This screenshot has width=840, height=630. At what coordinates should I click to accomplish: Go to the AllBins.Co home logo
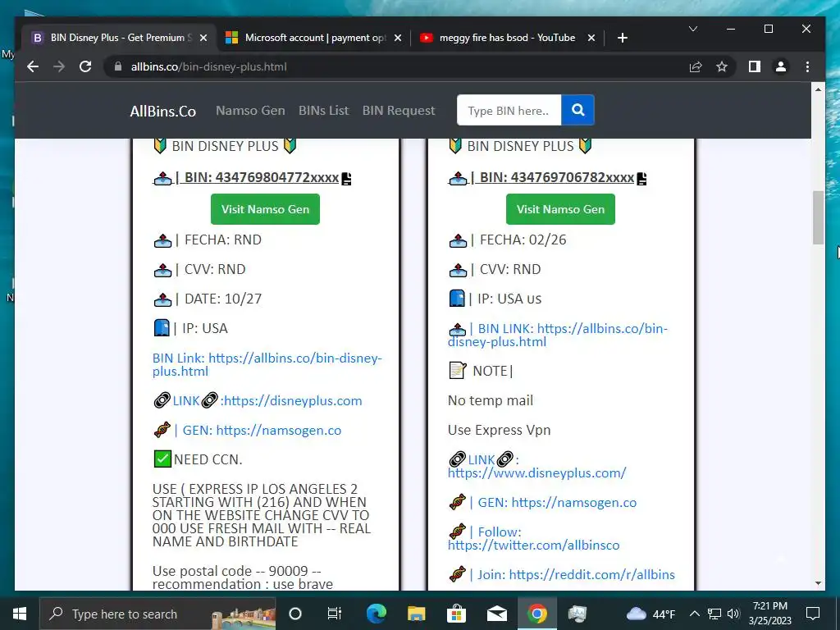tap(163, 112)
